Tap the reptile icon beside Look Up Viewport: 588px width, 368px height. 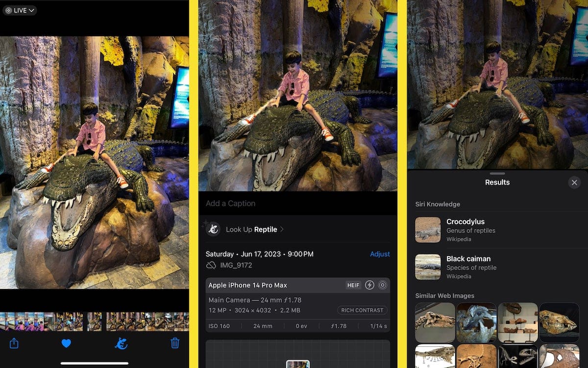[213, 229]
